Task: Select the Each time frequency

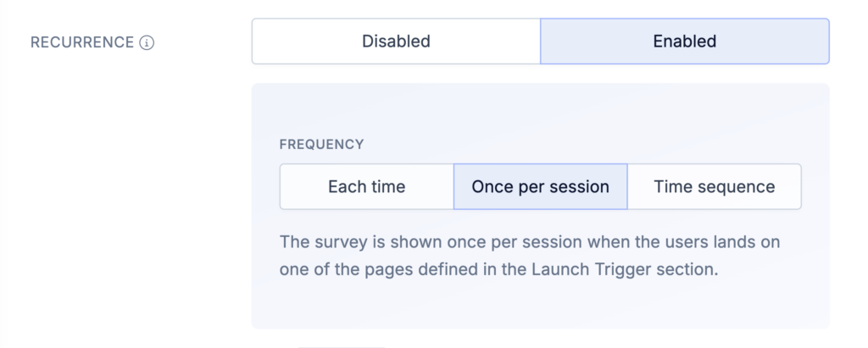Action: [x=366, y=187]
